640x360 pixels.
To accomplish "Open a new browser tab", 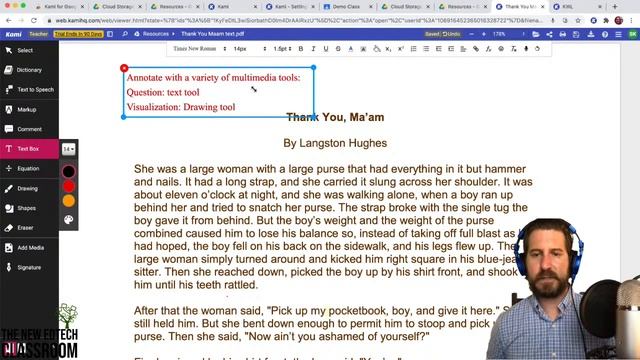I will [x=615, y=7].
